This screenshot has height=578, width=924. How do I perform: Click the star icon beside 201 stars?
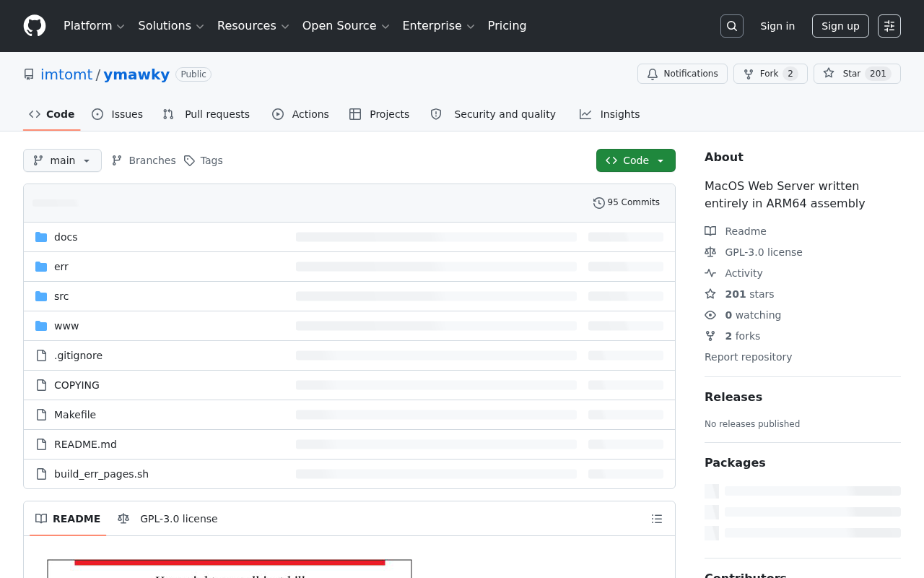[710, 294]
